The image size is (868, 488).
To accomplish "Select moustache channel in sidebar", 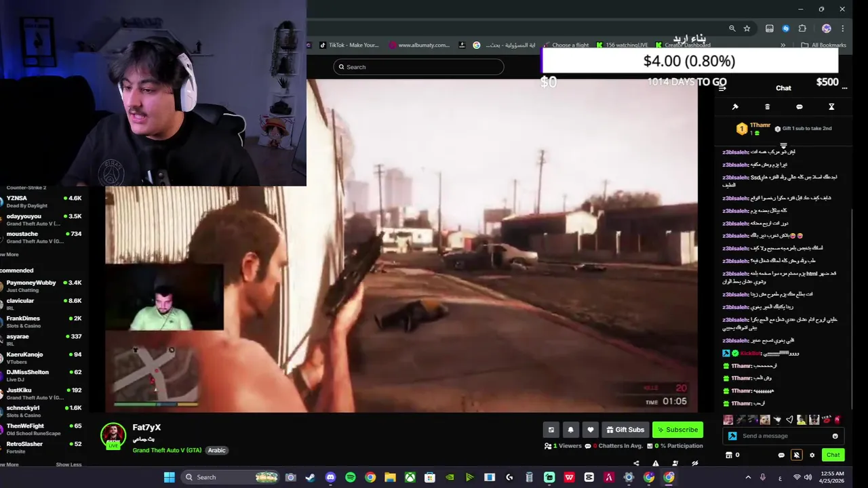I will pyautogui.click(x=41, y=237).
